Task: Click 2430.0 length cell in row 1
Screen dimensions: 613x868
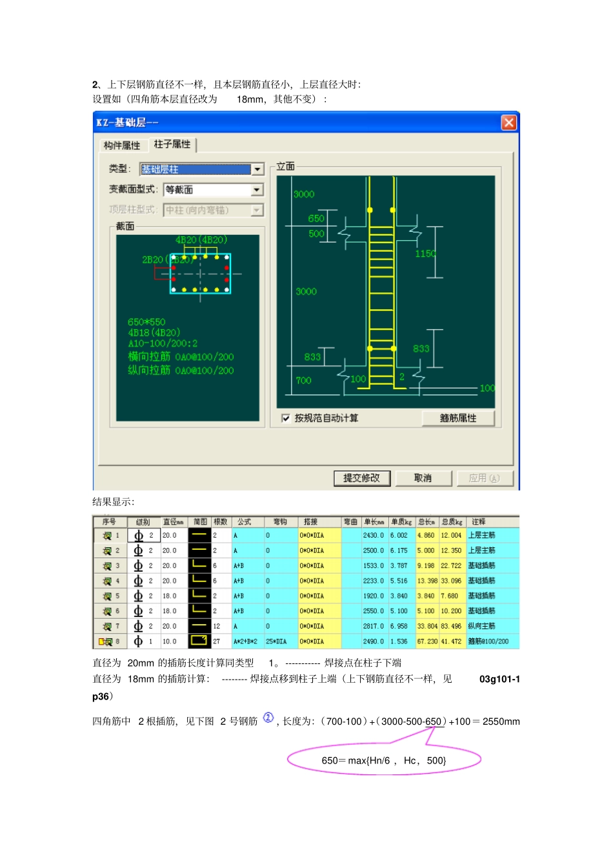Action: point(374,536)
